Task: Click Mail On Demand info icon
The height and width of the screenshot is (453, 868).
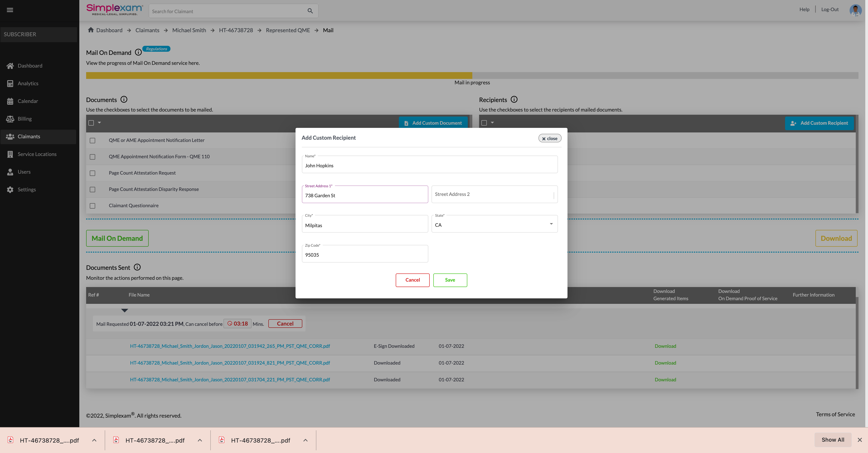Action: [x=138, y=52]
